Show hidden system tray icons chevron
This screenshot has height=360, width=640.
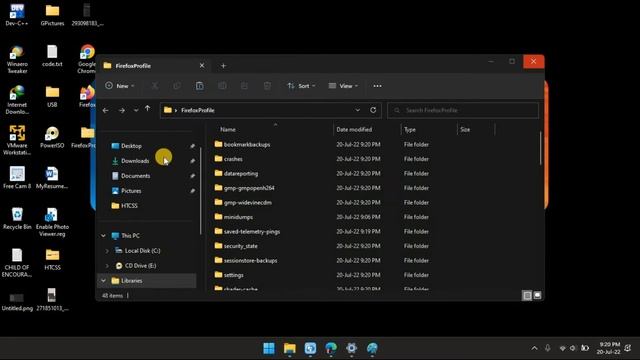click(x=534, y=348)
